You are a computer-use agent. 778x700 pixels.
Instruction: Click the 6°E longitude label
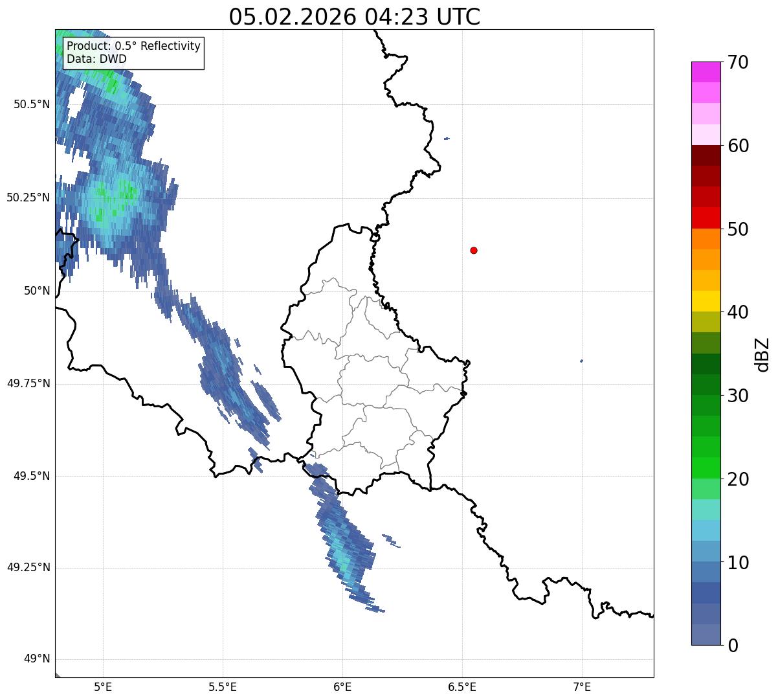point(342,687)
